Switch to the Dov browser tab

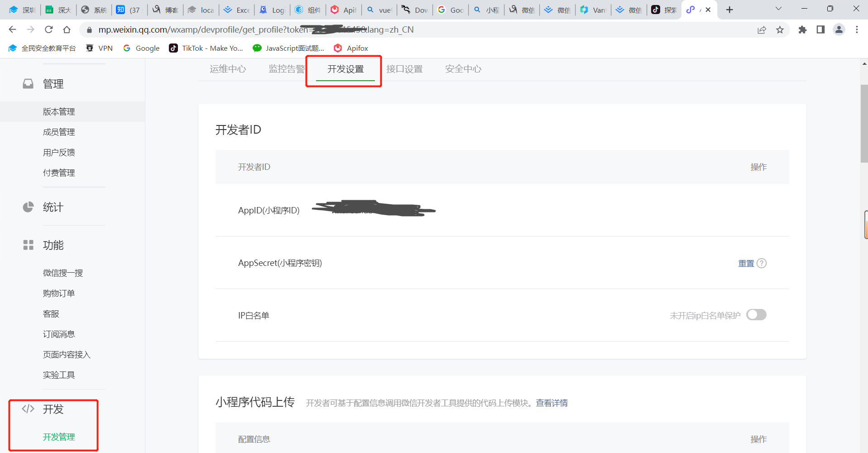(415, 10)
